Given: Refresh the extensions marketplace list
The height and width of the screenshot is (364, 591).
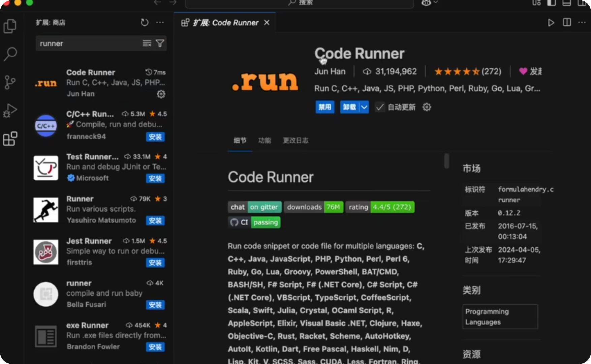Looking at the screenshot, I should [x=145, y=23].
